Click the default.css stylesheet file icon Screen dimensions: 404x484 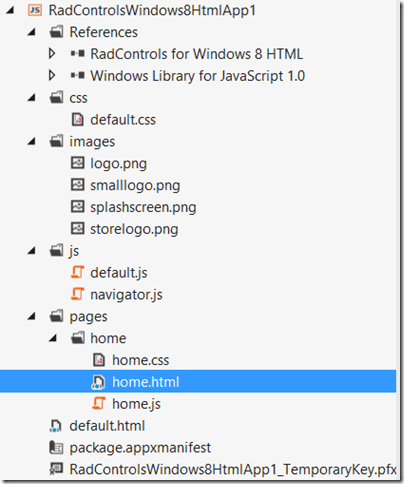(x=78, y=119)
